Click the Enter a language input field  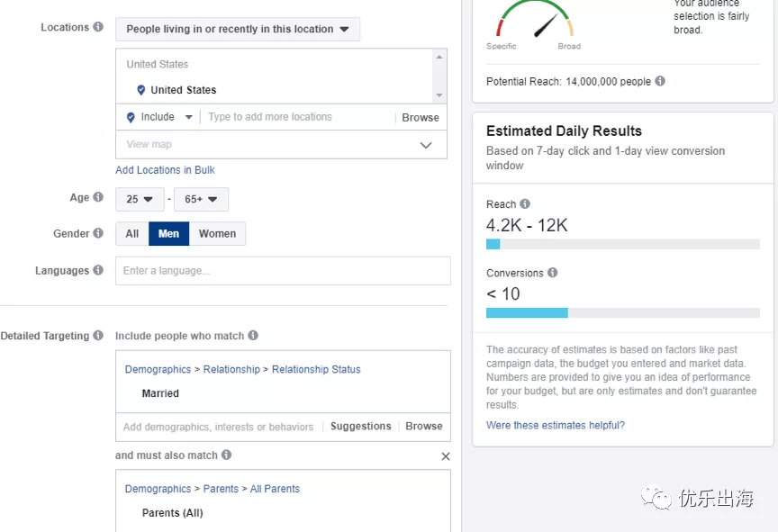tap(283, 271)
